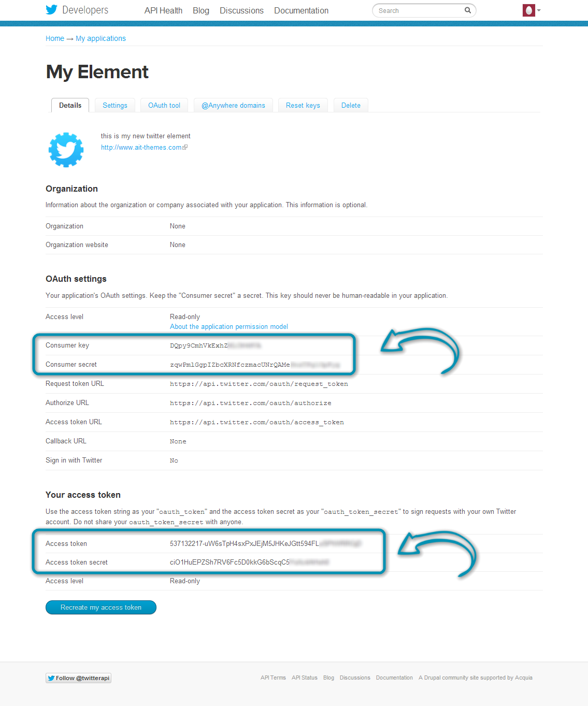The width and height of the screenshot is (588, 706).
Task: Open About the application permission model link
Action: coord(229,327)
